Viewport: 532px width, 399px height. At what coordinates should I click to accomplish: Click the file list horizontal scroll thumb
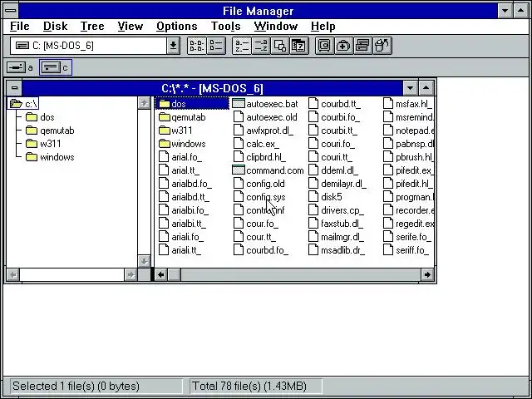click(175, 274)
